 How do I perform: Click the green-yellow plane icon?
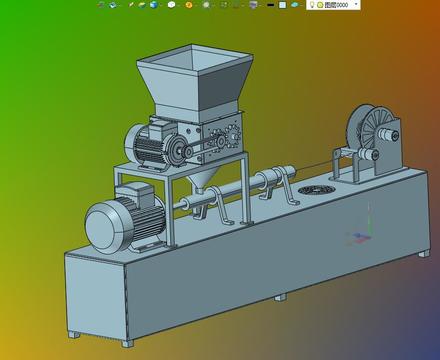pos(142,5)
